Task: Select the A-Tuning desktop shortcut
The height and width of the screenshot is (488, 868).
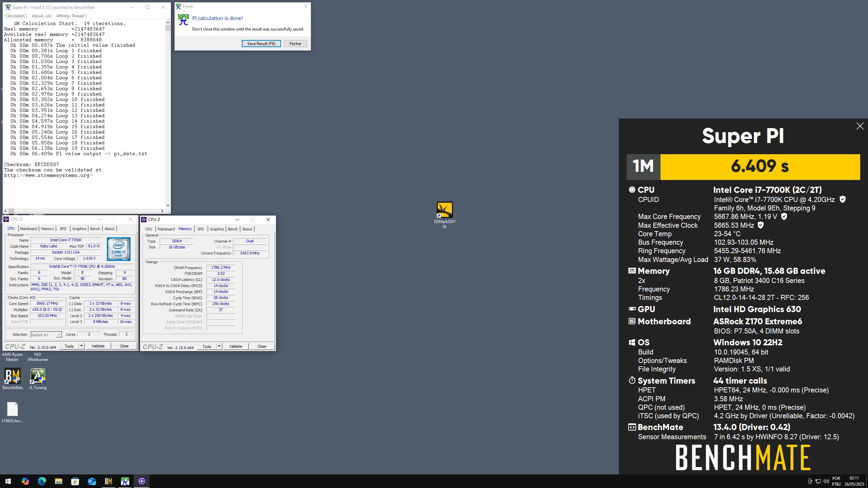Action: point(38,379)
